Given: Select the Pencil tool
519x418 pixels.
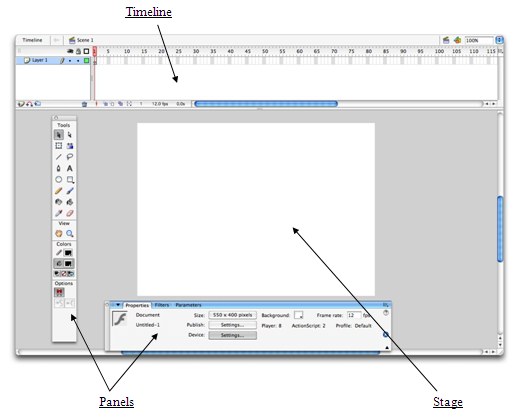Looking at the screenshot, I should (59, 191).
